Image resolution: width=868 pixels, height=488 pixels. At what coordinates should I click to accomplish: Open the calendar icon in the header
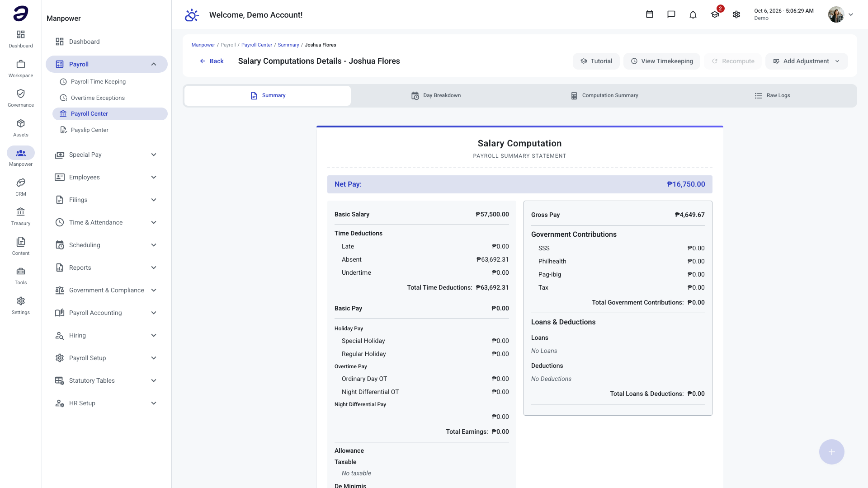[x=650, y=14]
